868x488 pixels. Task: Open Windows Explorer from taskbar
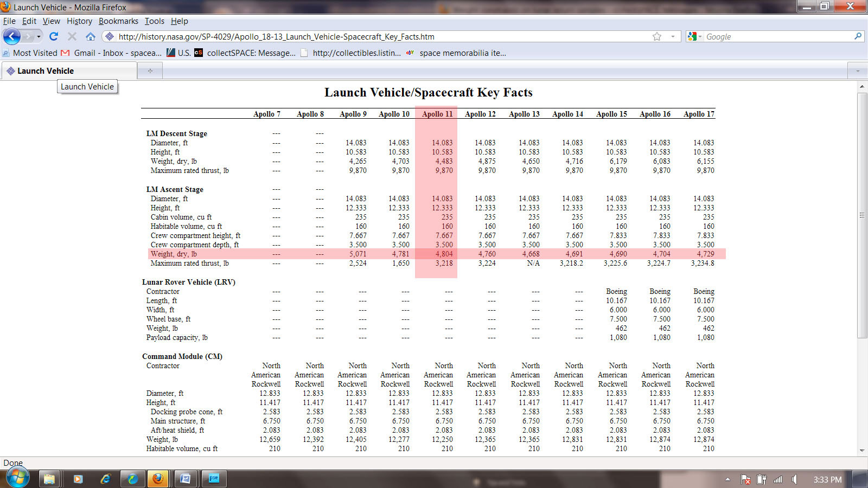pyautogui.click(x=49, y=479)
